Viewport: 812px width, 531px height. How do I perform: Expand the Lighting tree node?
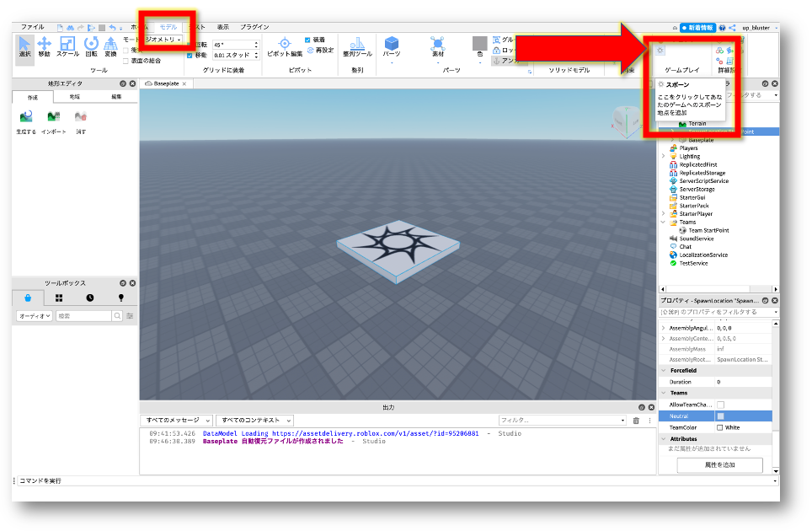664,156
